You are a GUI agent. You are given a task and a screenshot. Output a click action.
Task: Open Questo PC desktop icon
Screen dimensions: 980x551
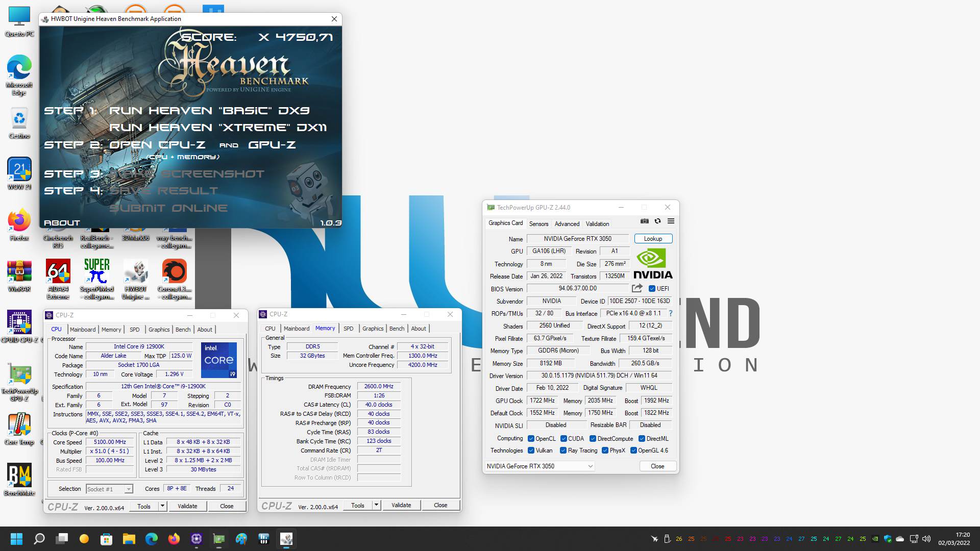(x=19, y=22)
